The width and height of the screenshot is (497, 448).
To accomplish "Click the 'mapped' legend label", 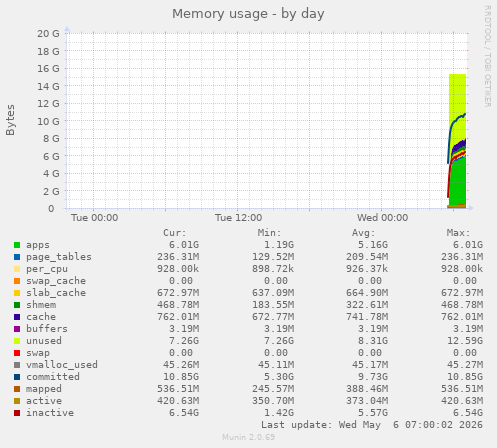I will (44, 389).
